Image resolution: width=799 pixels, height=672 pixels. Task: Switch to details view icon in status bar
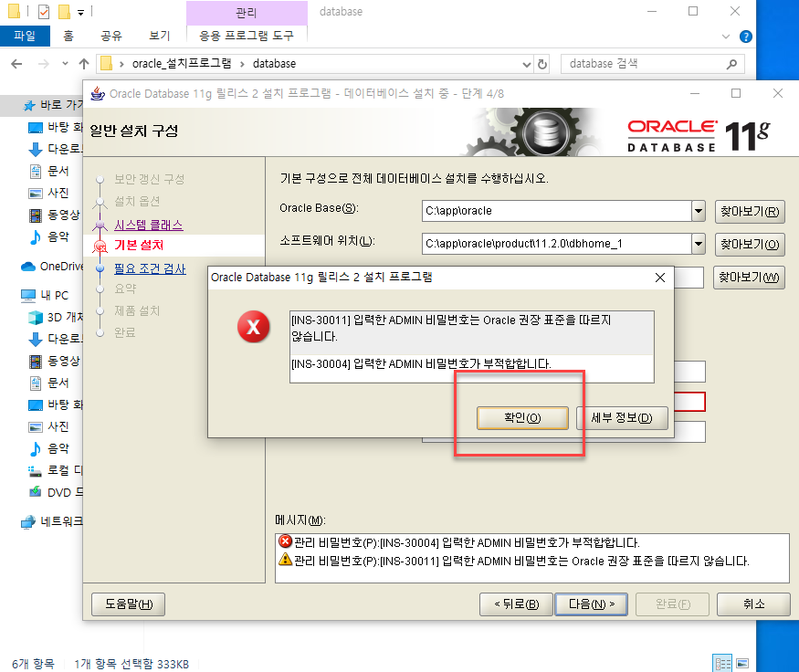pyautogui.click(x=722, y=664)
